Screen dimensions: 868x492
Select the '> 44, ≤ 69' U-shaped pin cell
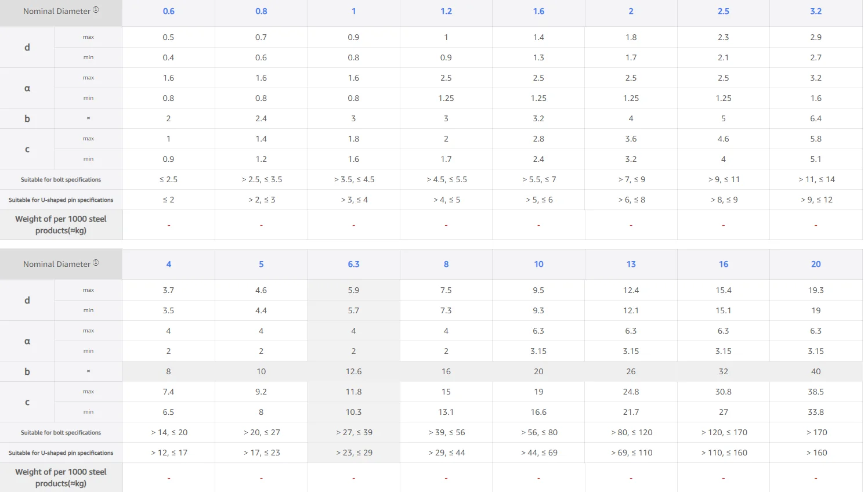[x=538, y=453]
